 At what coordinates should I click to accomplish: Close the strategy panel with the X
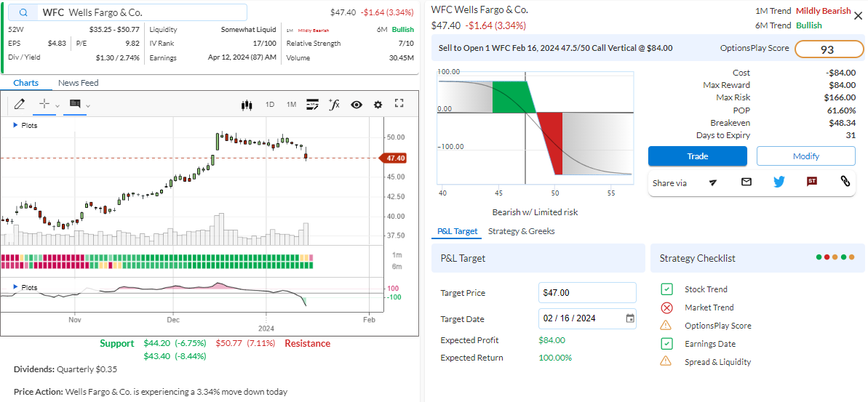click(x=859, y=15)
